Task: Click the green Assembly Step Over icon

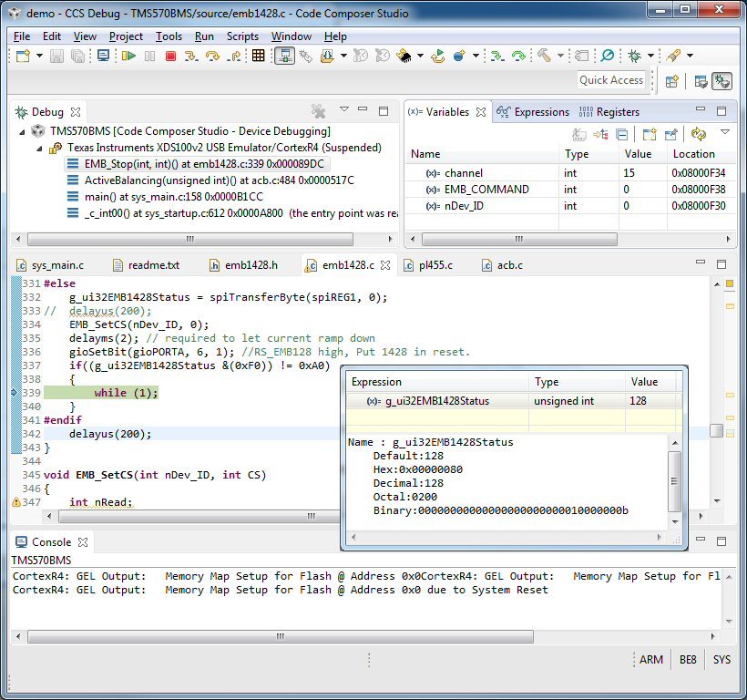Action: (518, 56)
